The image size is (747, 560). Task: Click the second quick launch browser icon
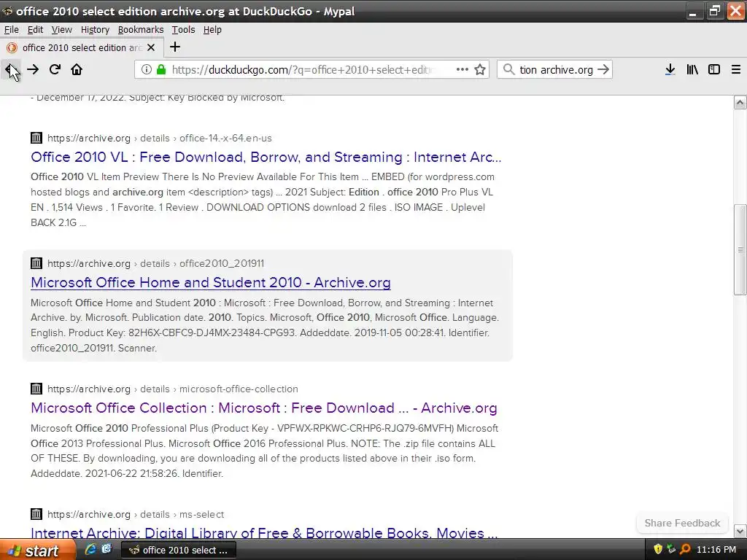point(107,550)
